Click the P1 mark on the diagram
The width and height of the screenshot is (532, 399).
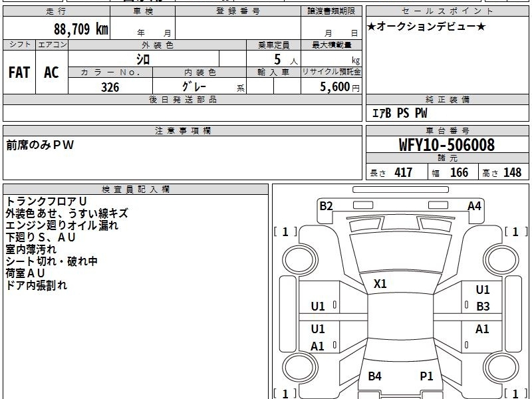426,376
